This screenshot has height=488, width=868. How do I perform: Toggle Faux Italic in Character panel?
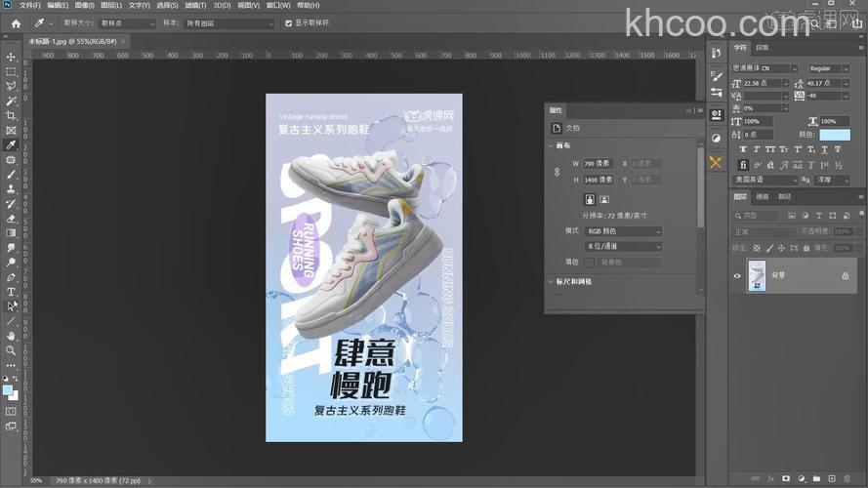[757, 149]
